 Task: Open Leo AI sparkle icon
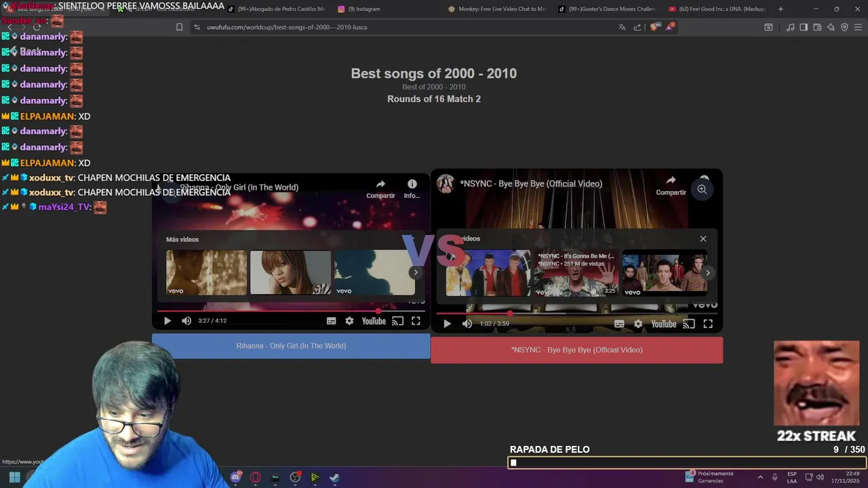click(831, 27)
